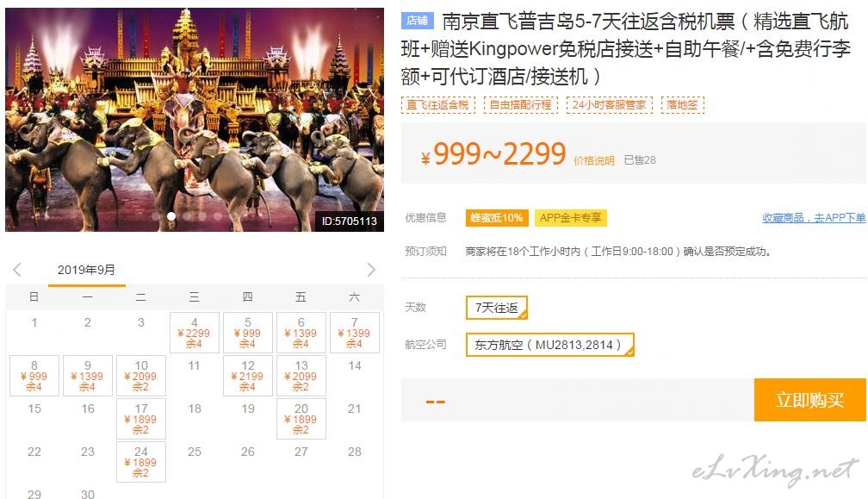Click the elephant show product image
The width and height of the screenshot is (868, 499).
click(195, 120)
